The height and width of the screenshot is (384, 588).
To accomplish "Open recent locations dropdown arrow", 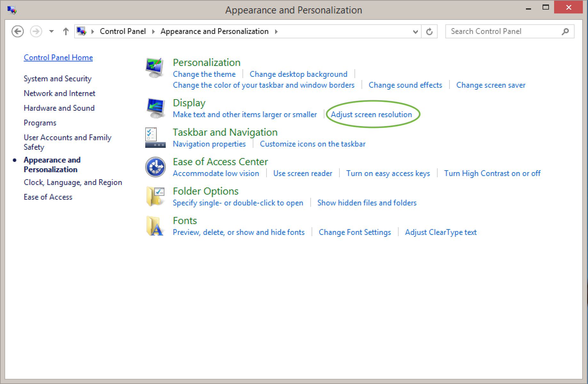I will click(x=52, y=31).
